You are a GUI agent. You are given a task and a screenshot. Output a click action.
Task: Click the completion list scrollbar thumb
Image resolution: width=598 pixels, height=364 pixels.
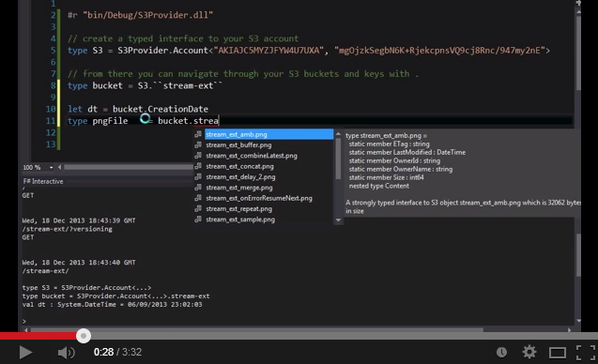pos(338,159)
